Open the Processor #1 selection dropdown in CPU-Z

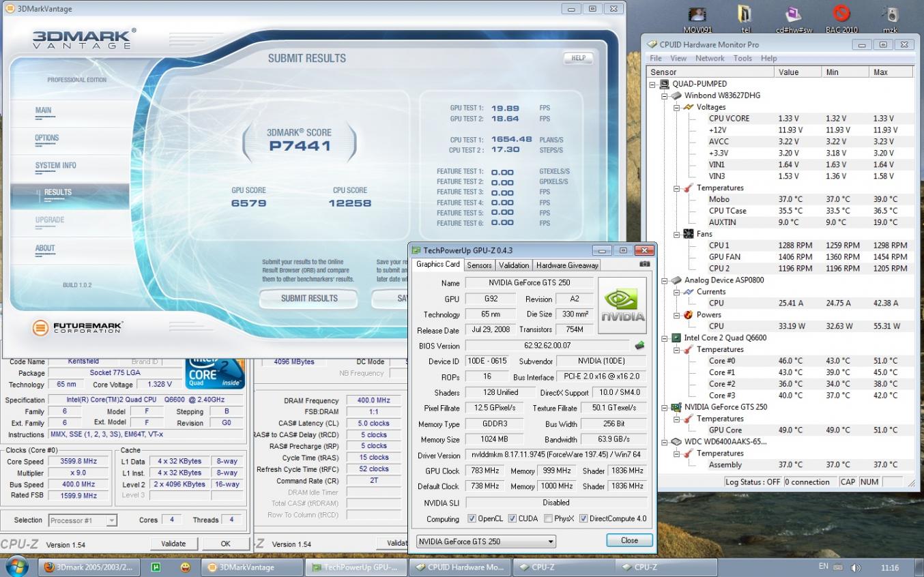(x=83, y=520)
